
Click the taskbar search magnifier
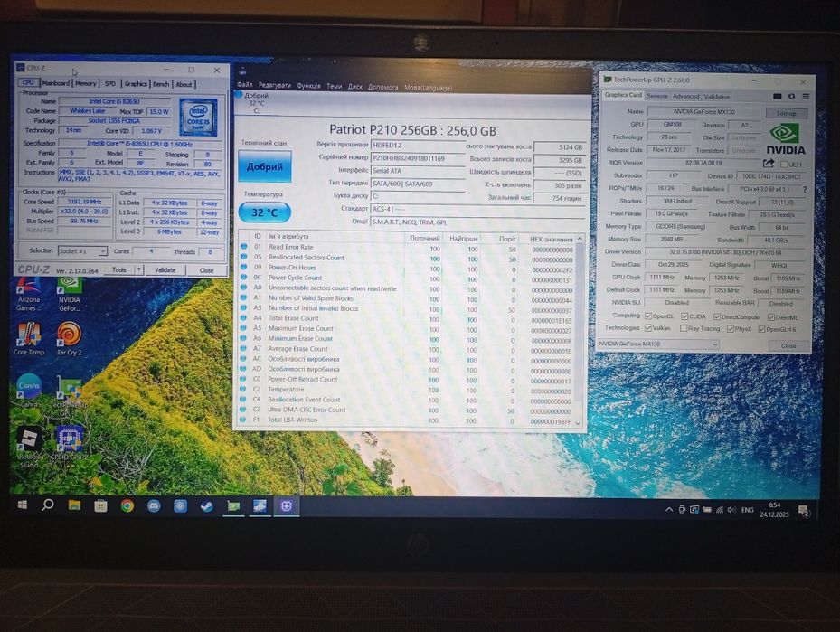[x=48, y=505]
